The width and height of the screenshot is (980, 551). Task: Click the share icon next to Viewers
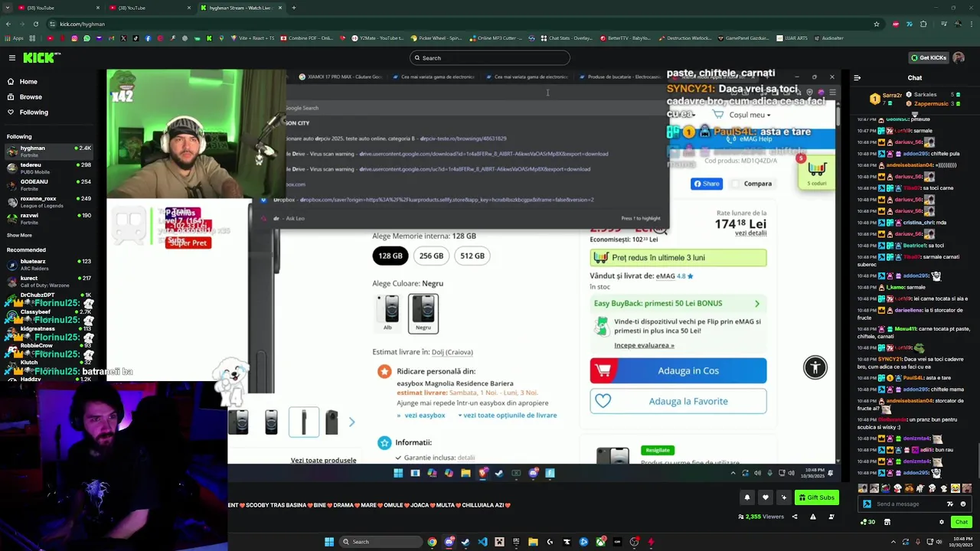(794, 517)
